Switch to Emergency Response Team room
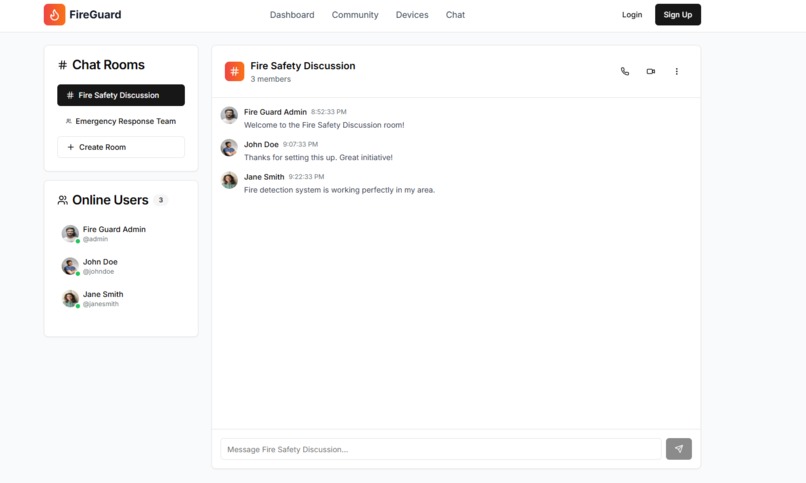The height and width of the screenshot is (483, 806). click(121, 121)
